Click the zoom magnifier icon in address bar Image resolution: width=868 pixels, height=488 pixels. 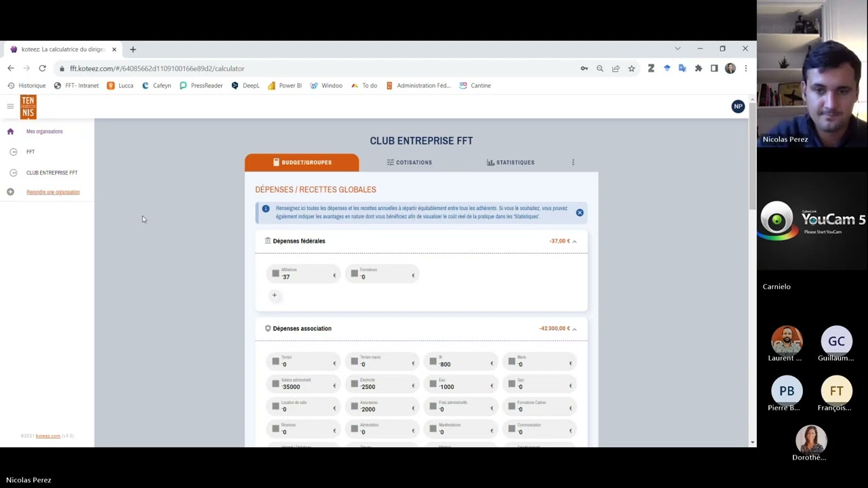pyautogui.click(x=599, y=68)
